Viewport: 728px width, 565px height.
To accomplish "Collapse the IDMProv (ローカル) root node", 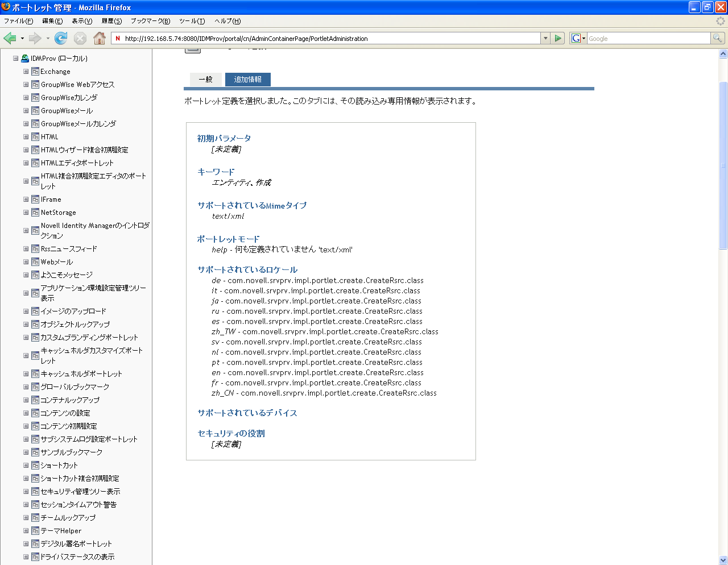I will 16,59.
